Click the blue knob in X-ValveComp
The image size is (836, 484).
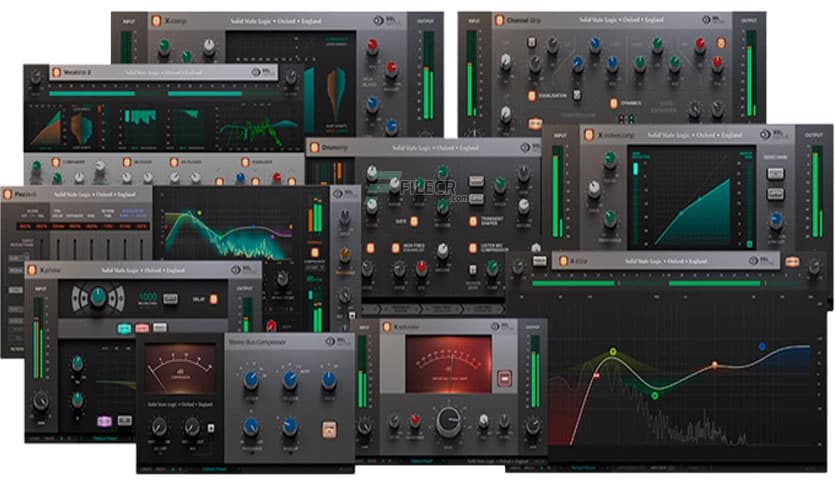(x=776, y=219)
